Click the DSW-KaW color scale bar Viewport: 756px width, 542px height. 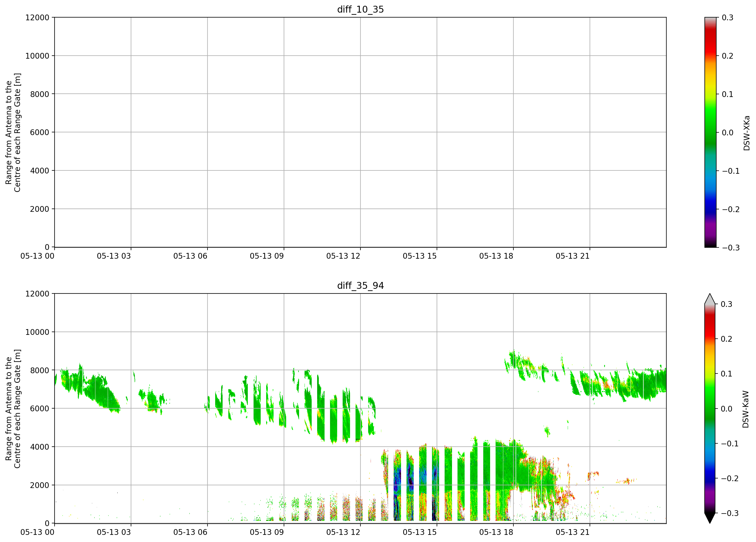click(x=710, y=408)
